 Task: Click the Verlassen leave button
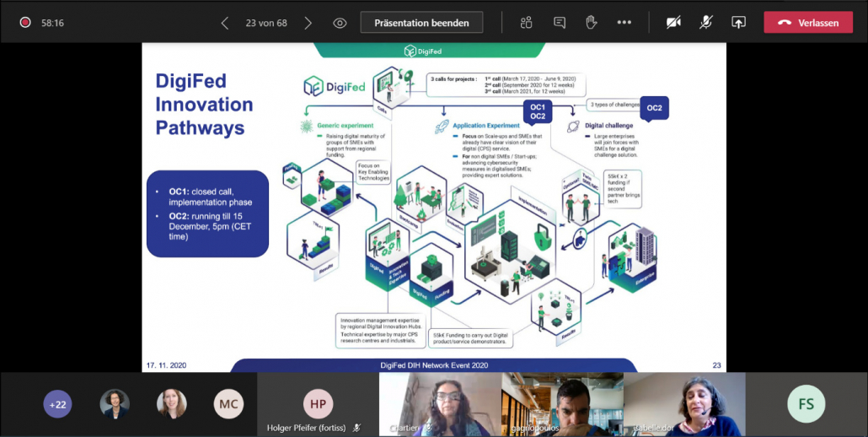click(x=808, y=23)
